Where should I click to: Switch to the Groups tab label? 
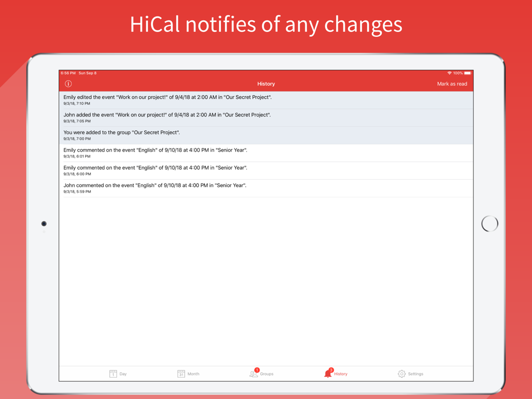click(x=267, y=374)
